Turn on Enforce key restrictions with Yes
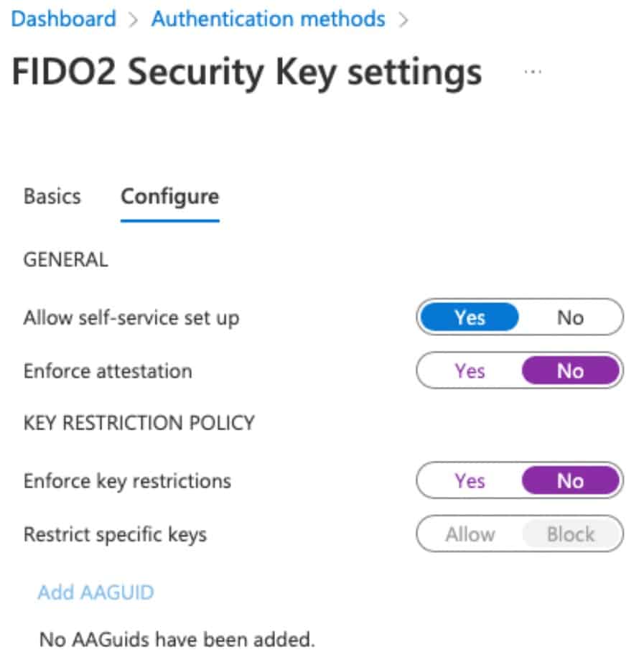This screenshot has height=652, width=644. pos(470,480)
